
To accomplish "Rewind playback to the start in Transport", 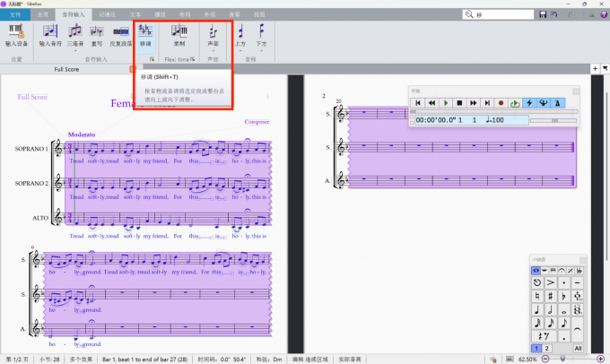I will (x=418, y=103).
